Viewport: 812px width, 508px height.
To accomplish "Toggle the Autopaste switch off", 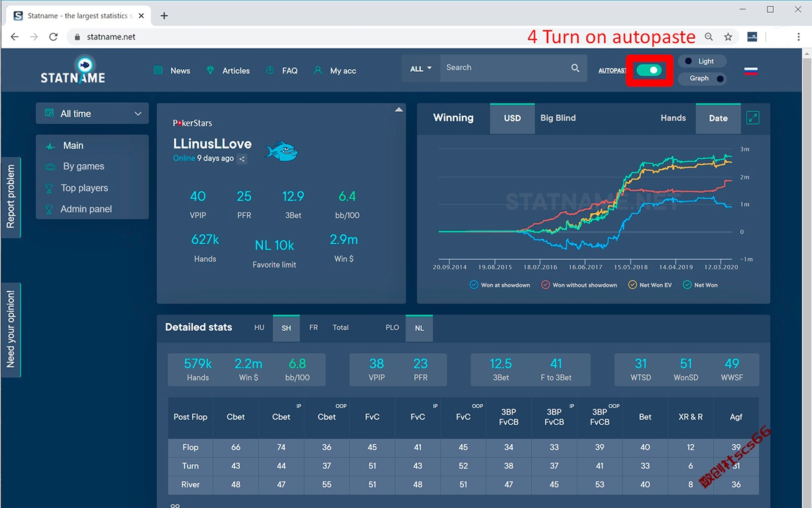I will coord(649,70).
